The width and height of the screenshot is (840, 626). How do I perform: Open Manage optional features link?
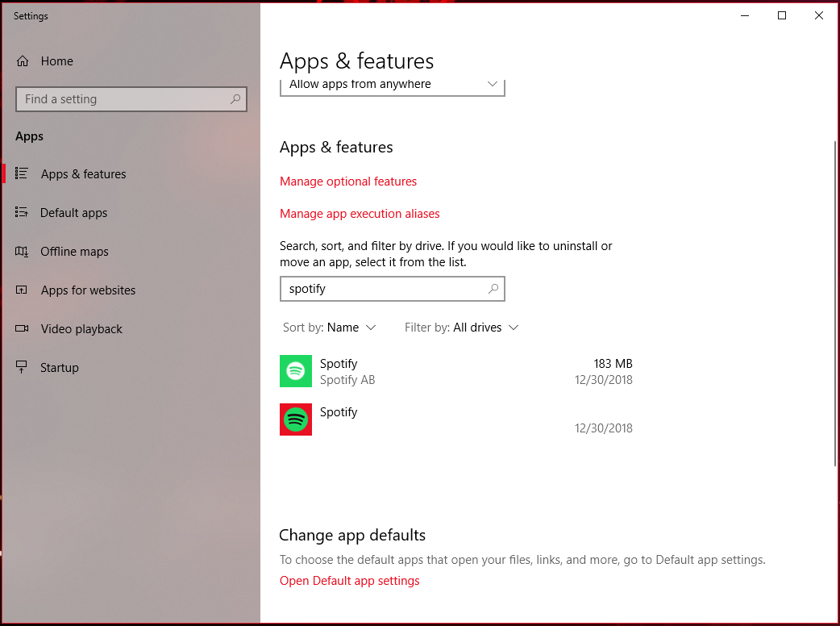(348, 182)
